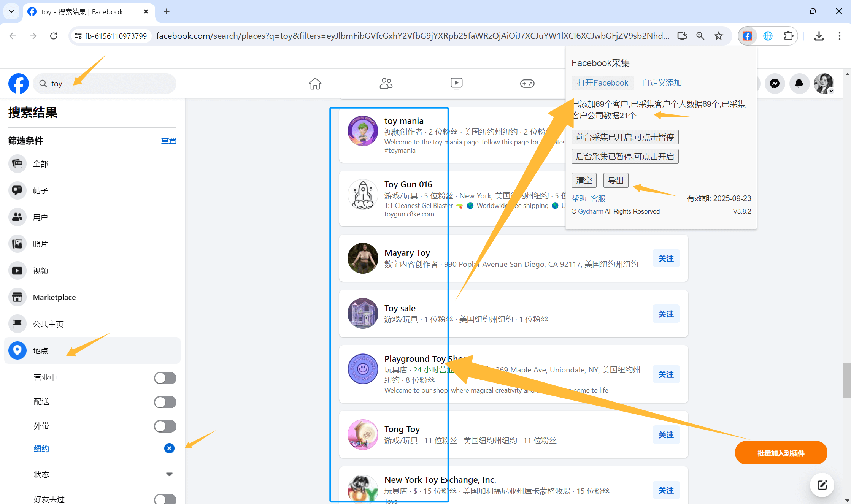Open the Chrome three-dot menu
The image size is (851, 504).
[839, 36]
